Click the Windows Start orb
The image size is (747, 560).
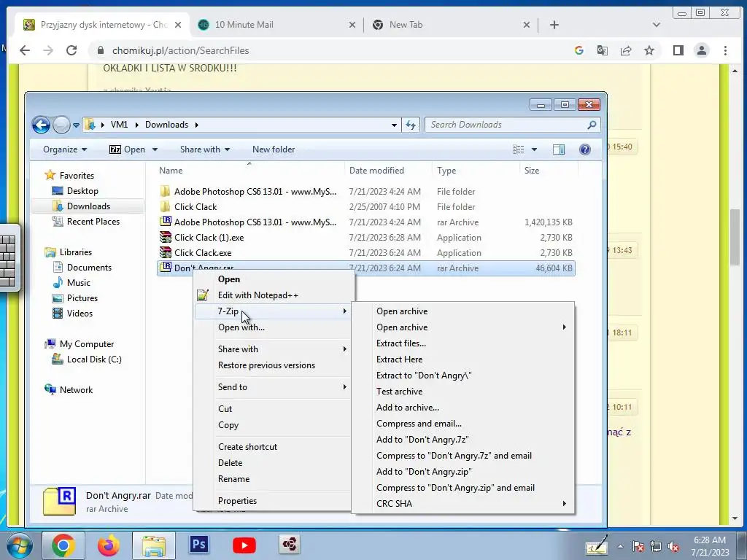[x=19, y=545]
